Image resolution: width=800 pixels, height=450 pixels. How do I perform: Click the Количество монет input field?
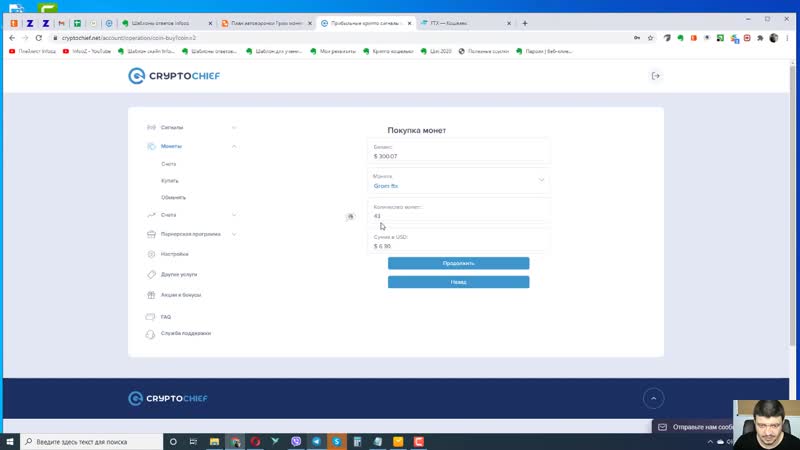point(458,212)
